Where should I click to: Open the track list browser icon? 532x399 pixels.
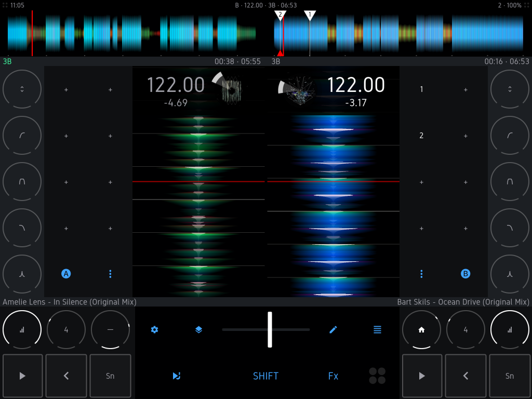377,329
